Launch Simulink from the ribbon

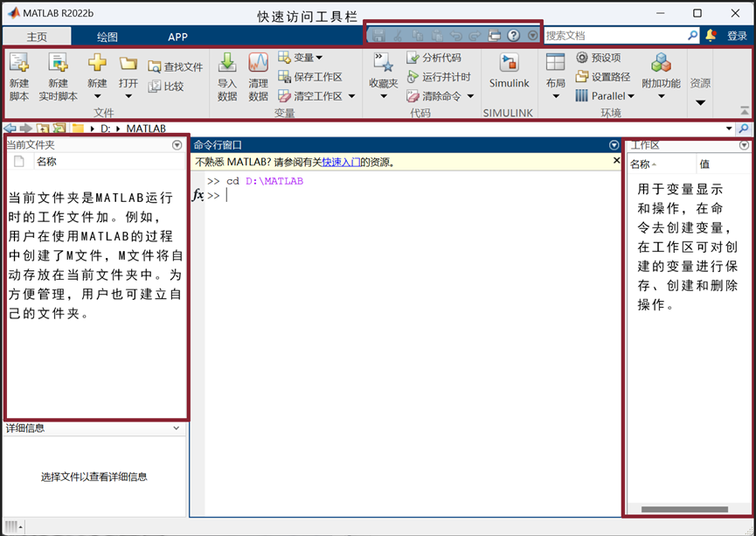(510, 72)
